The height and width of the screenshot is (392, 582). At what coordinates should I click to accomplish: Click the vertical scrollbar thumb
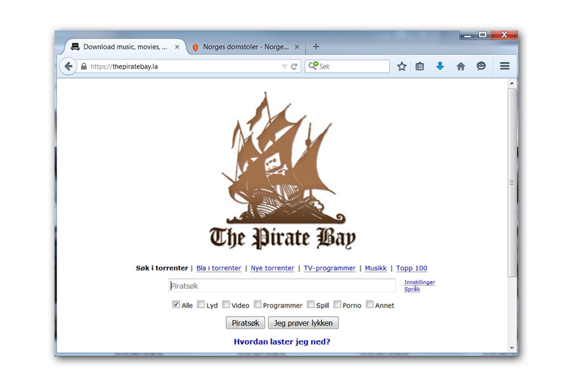click(x=512, y=183)
